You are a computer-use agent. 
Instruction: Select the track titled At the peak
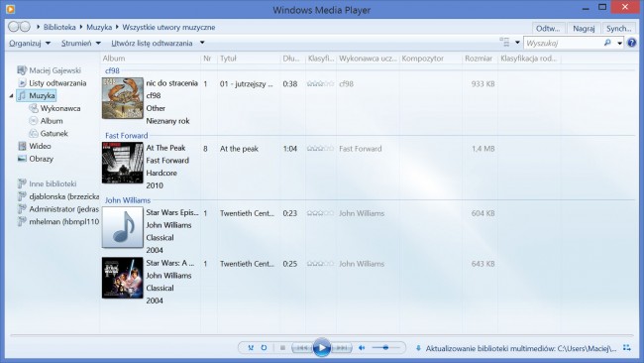239,149
